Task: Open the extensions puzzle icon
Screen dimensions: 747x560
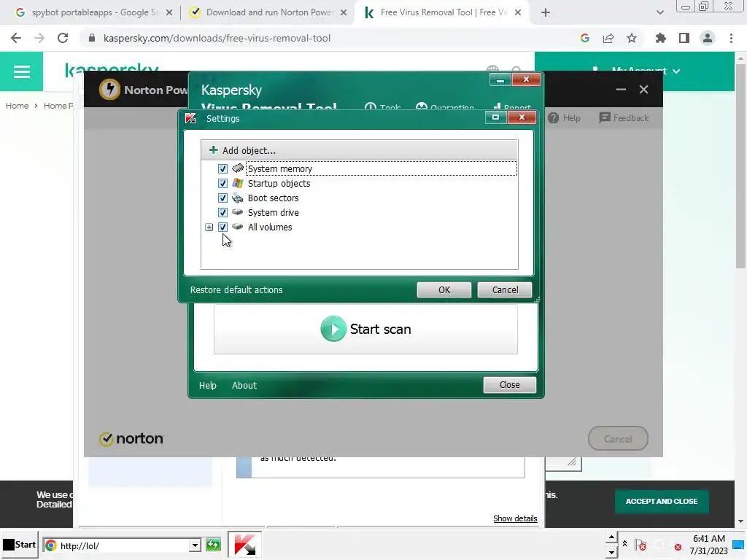Action: [x=660, y=38]
